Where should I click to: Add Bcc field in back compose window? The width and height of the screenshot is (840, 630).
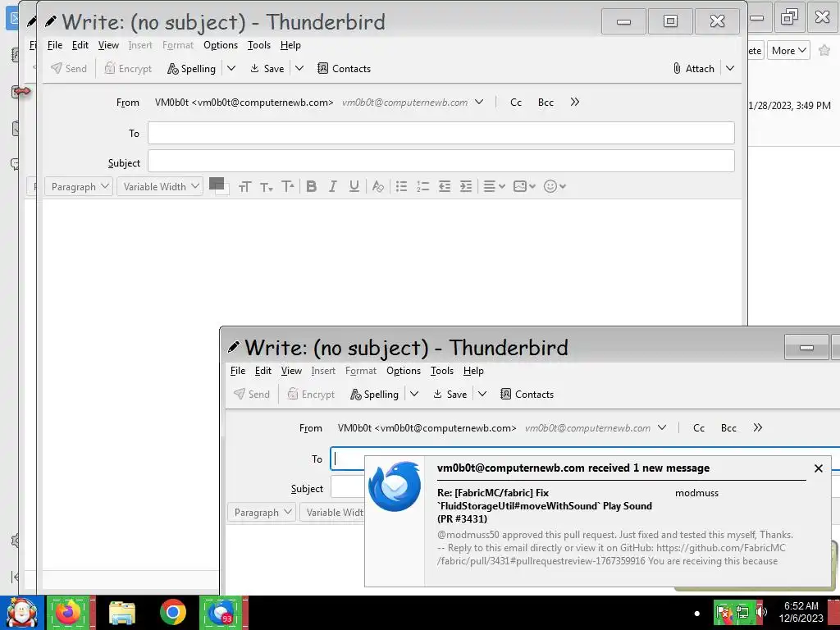[546, 103]
